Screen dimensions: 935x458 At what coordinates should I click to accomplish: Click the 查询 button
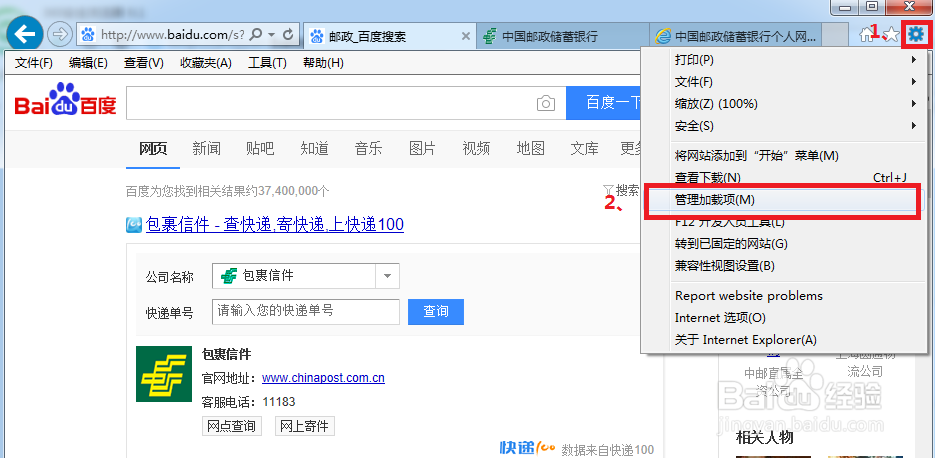(436, 311)
